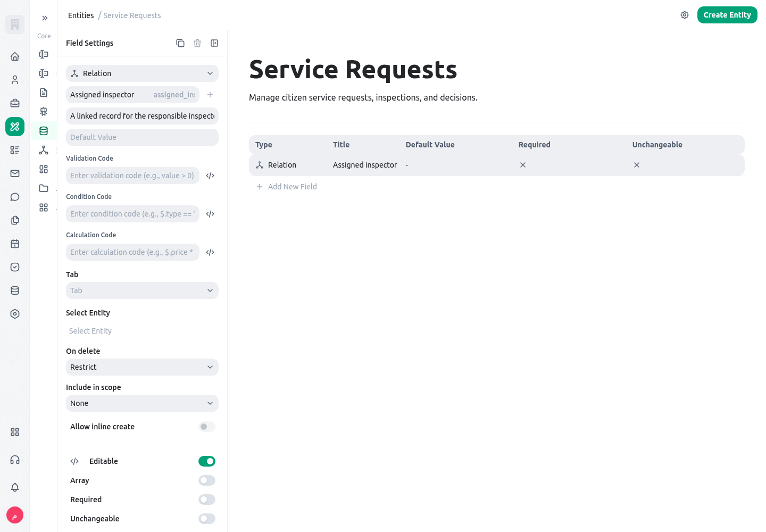This screenshot has width=766, height=532.
Task: Turn off the Editable toggle
Action: (207, 461)
